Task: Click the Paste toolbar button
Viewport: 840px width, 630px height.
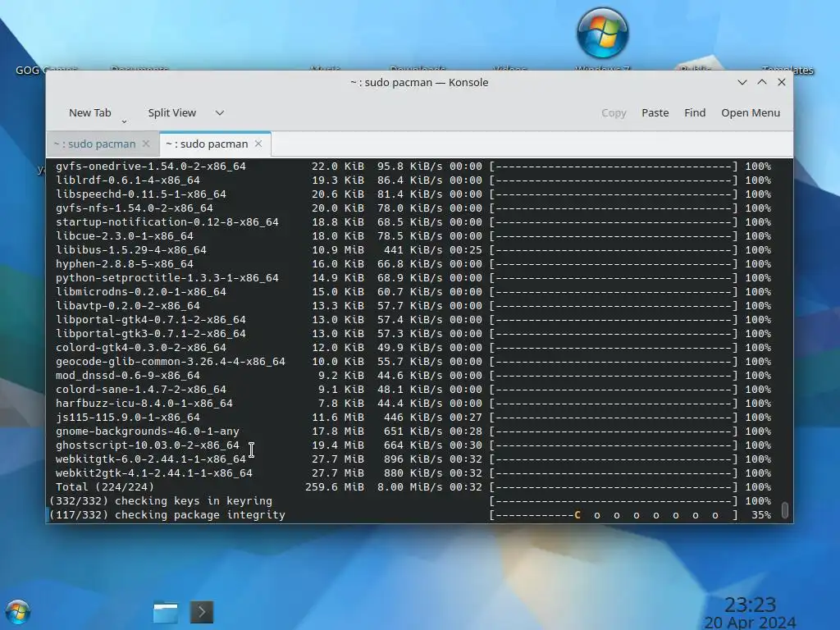Action: point(655,112)
